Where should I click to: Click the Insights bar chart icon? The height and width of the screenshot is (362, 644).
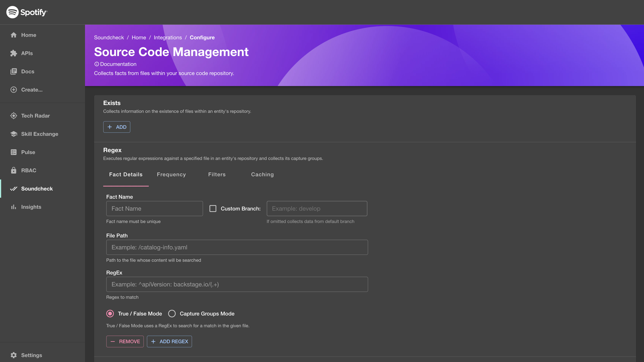(x=13, y=207)
